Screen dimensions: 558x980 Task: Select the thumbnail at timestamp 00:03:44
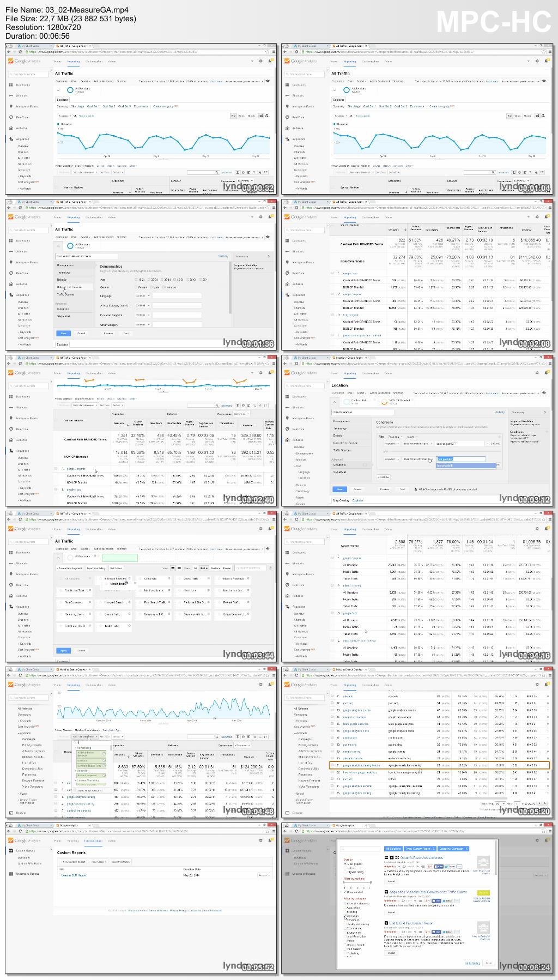click(x=142, y=586)
